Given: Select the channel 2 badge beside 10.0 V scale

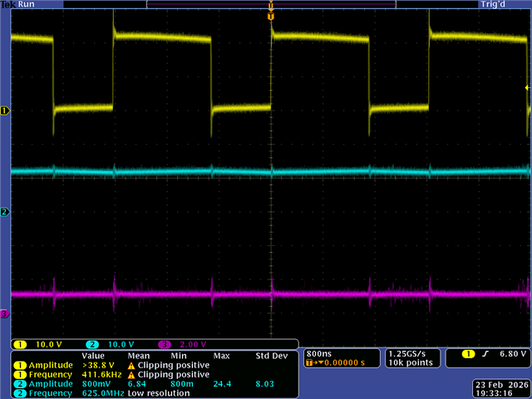Looking at the screenshot, I should 92,345.
